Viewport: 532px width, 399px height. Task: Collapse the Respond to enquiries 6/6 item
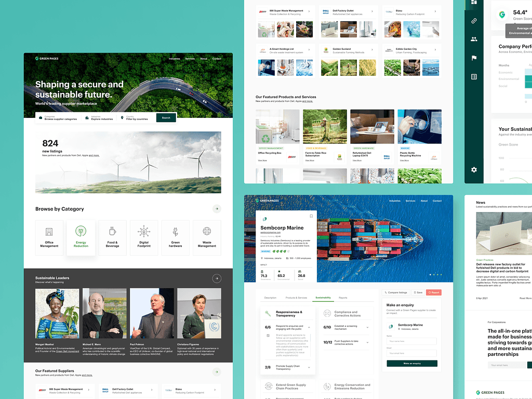(x=309, y=328)
